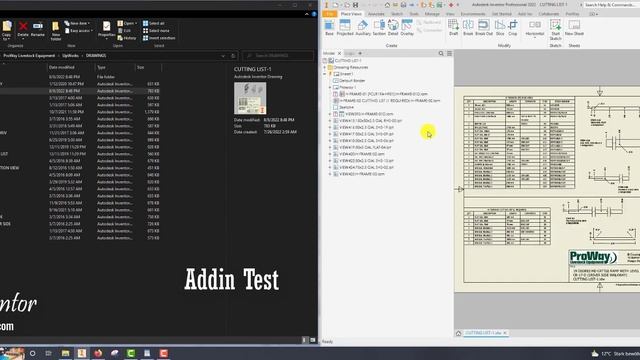The image size is (640, 360).
Task: Click the CUTTING LIST-1 preview thumbnail
Action: pos(250,98)
